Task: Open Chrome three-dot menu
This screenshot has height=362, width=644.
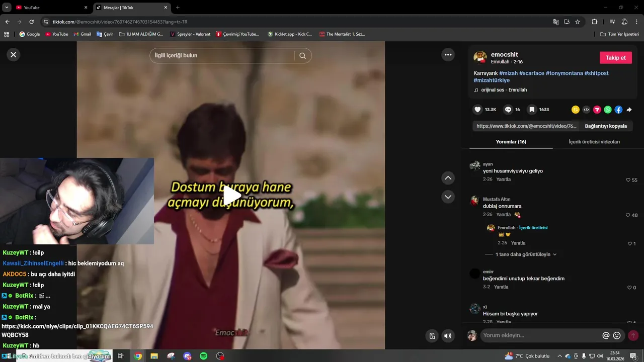Action: click(637, 22)
